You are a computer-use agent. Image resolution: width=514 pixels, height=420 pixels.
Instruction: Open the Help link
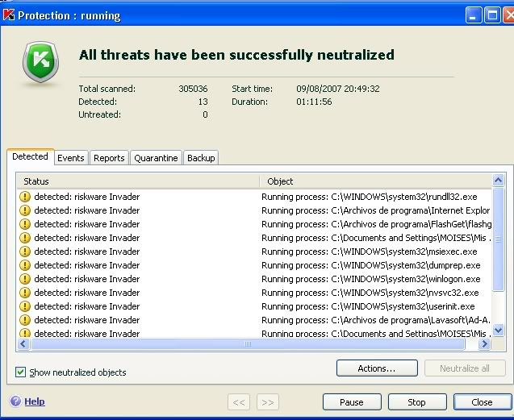pyautogui.click(x=35, y=401)
